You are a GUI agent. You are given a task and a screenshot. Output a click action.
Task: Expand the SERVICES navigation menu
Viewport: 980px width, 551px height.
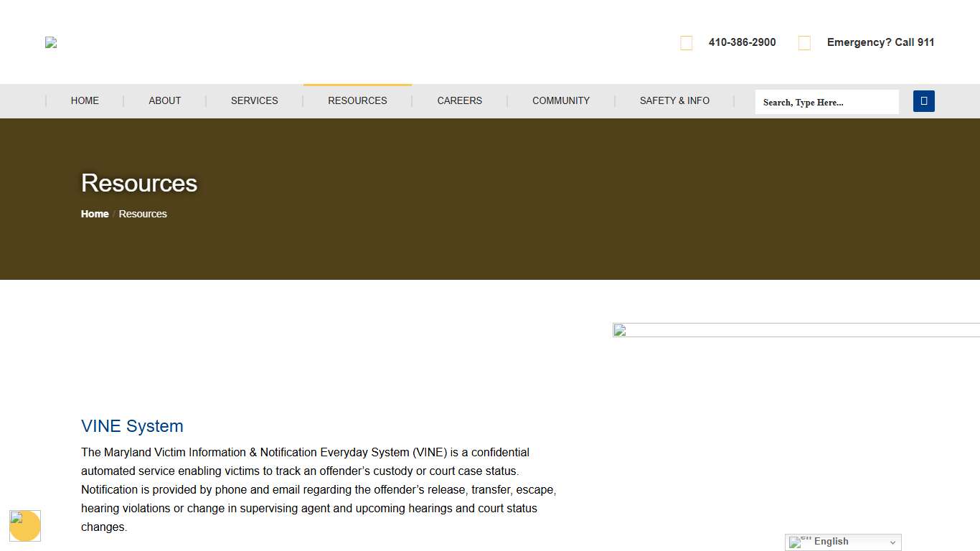pyautogui.click(x=254, y=100)
